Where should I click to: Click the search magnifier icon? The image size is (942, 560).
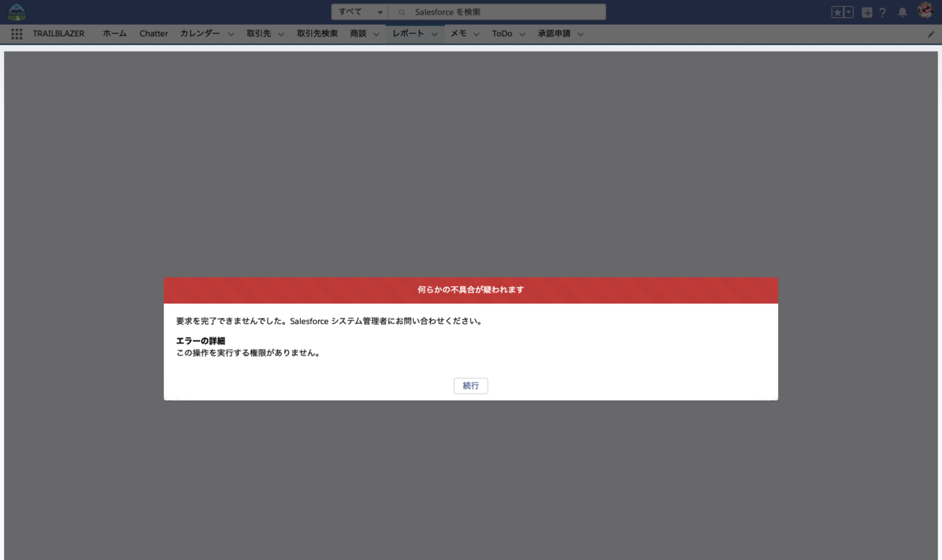coord(400,12)
